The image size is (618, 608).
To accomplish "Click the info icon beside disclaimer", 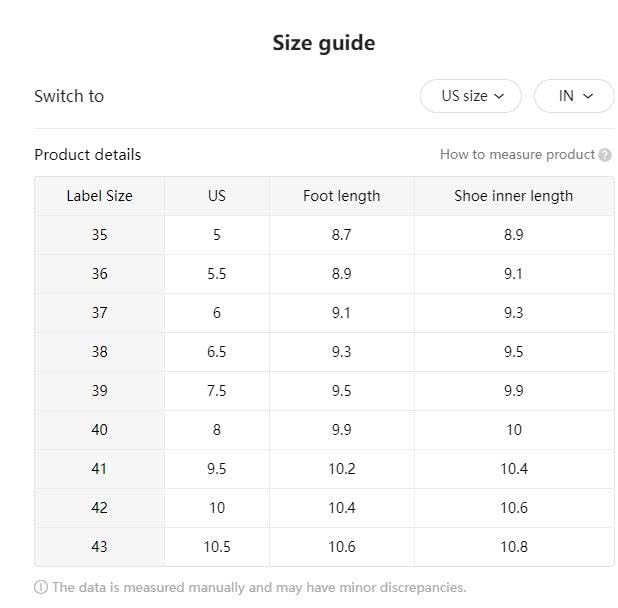I will click(x=41, y=588).
